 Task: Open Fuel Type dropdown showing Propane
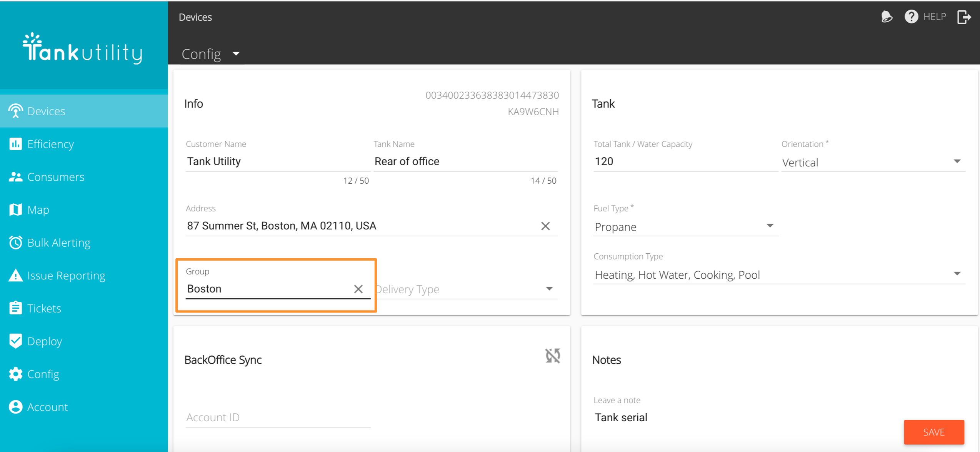pos(685,227)
